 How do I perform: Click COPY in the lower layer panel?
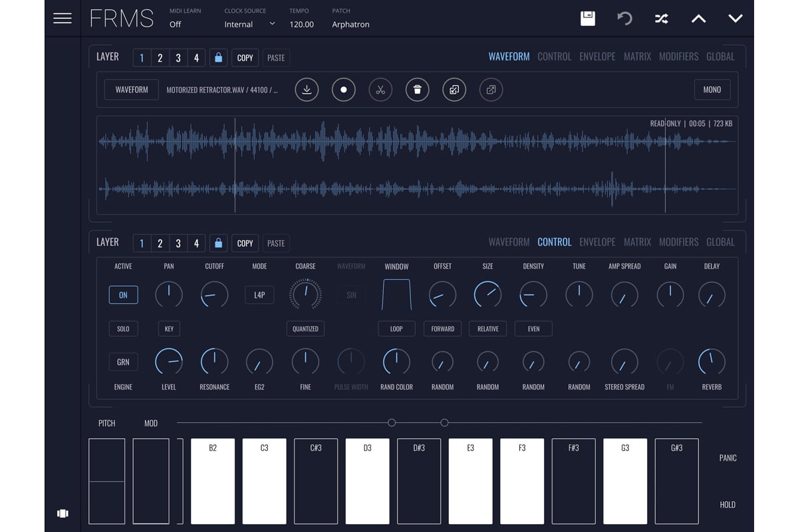tap(245, 243)
